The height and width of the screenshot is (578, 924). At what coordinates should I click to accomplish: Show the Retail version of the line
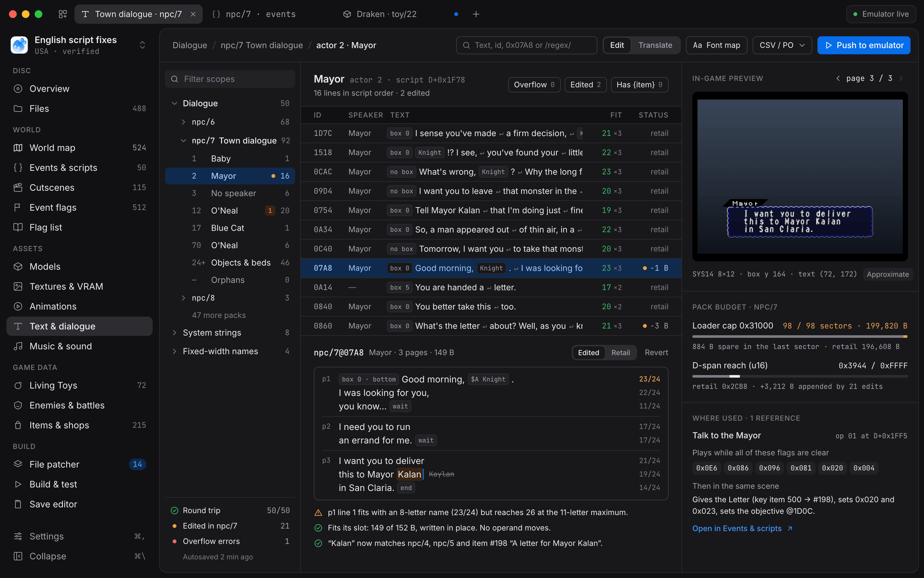pyautogui.click(x=620, y=353)
